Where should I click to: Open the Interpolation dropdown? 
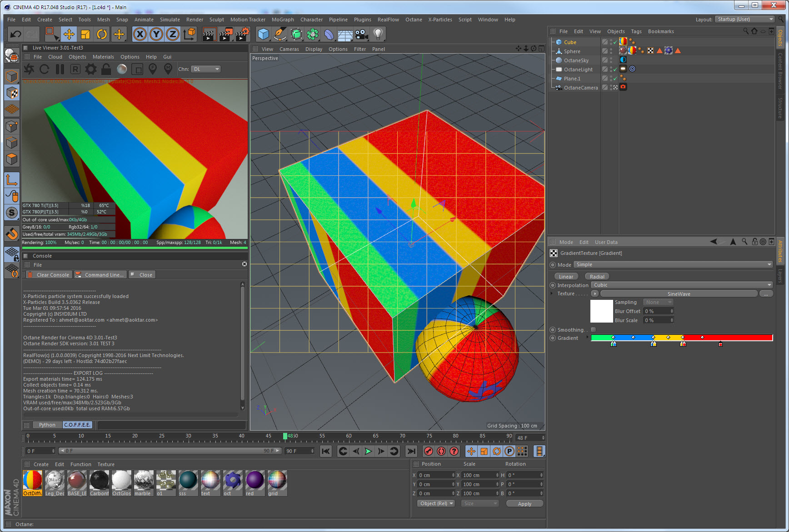pos(682,285)
